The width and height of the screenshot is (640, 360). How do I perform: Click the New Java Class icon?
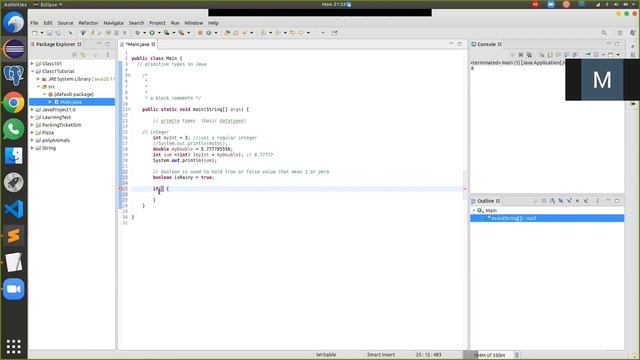tap(208, 33)
